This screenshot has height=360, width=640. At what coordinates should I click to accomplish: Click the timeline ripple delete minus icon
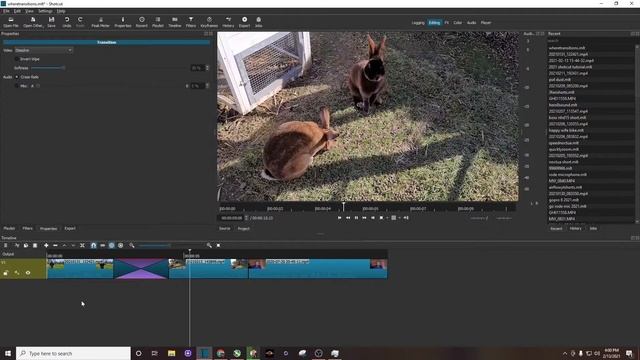tap(55, 245)
